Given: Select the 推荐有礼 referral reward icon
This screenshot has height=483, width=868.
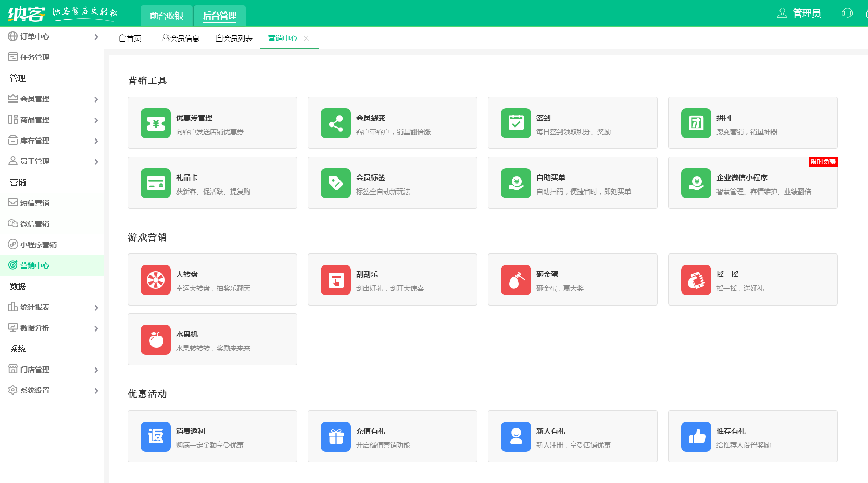Looking at the screenshot, I should (x=696, y=437).
